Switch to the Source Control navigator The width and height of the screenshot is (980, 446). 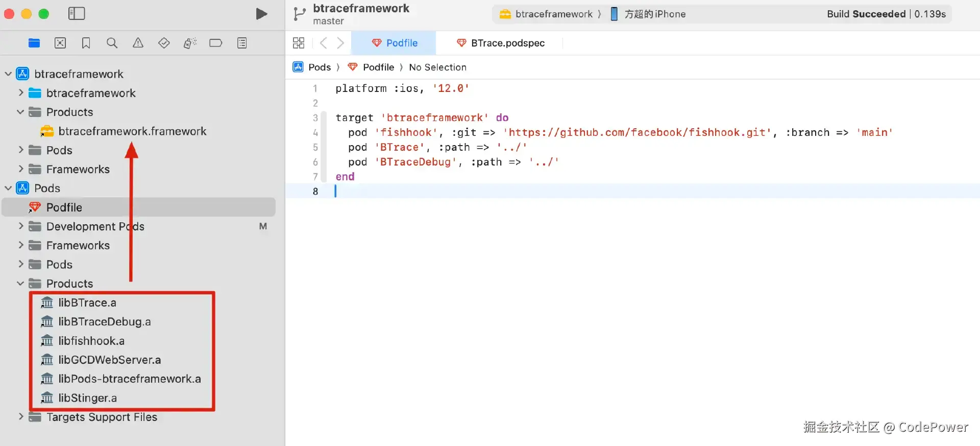click(60, 43)
